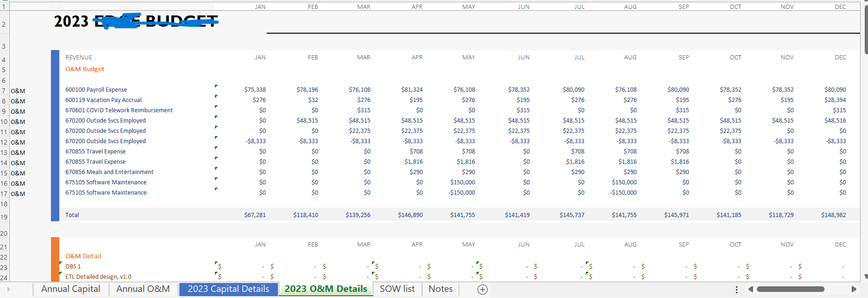Select the 2023 Capital Details tab
Screen dimensions: 868x298
pos(228,289)
